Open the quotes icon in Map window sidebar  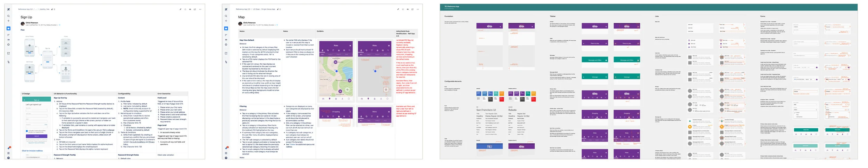(226, 40)
